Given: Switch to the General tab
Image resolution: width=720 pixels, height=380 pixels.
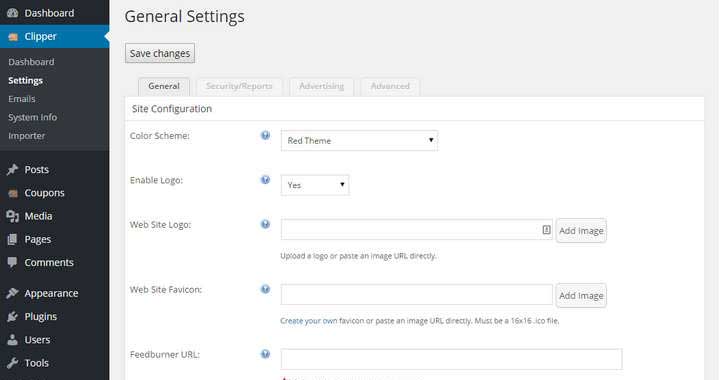Looking at the screenshot, I should coord(164,86).
